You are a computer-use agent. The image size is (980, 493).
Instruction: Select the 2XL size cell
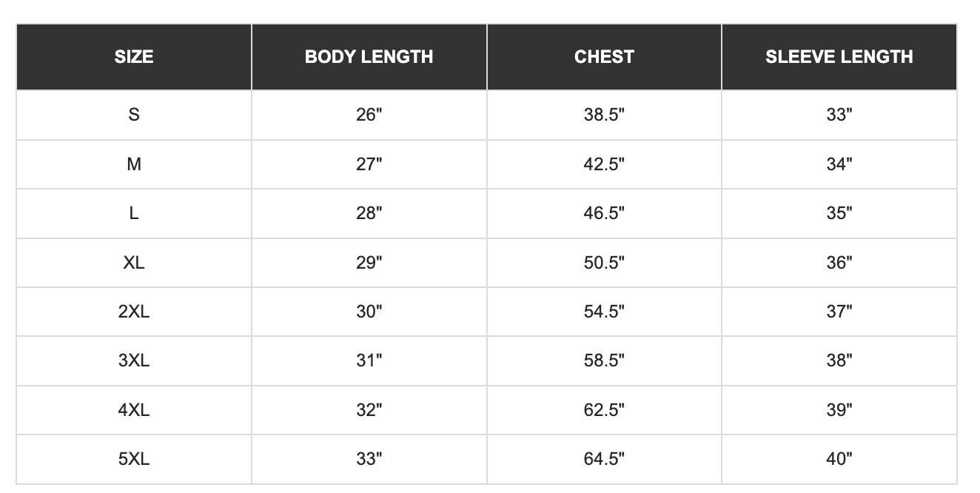pos(134,312)
